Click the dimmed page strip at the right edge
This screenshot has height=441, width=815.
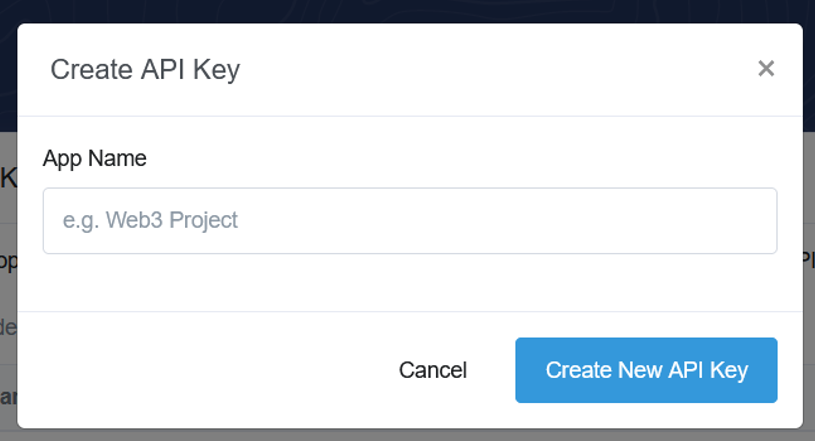[x=809, y=281]
